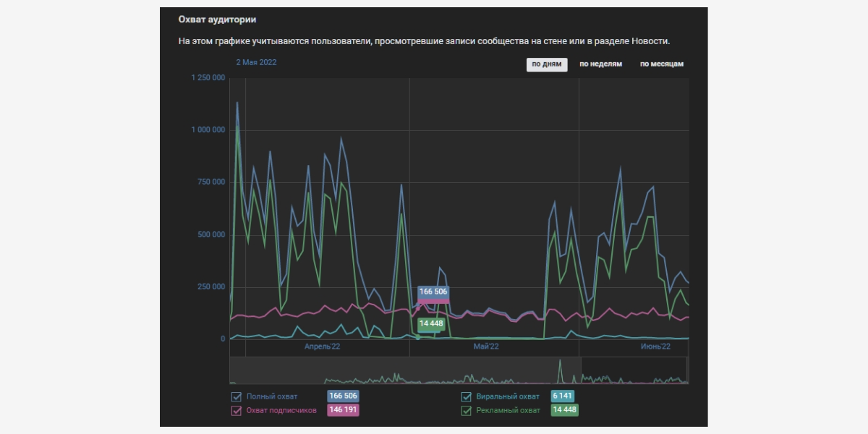Viewport: 868px width, 434px height.
Task: Click the green 14 448 tooltip on the chart
Action: tap(431, 323)
